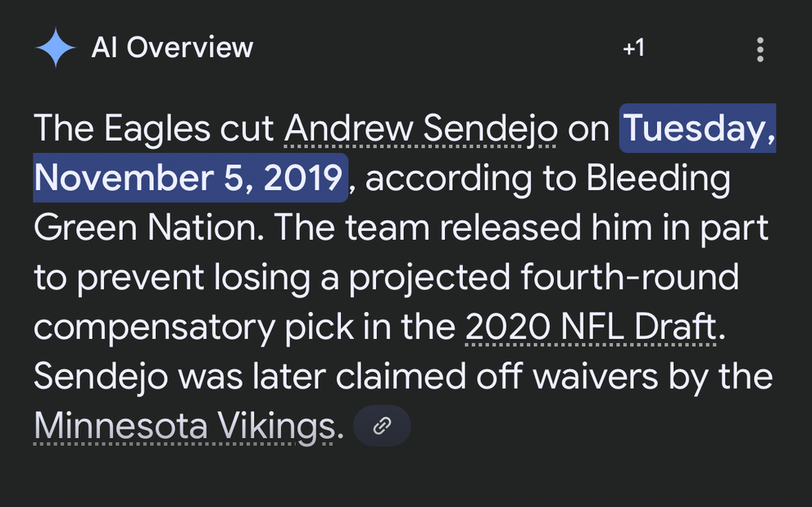The height and width of the screenshot is (507, 812).
Task: Click the AI Overview sparkle icon
Action: click(x=55, y=48)
